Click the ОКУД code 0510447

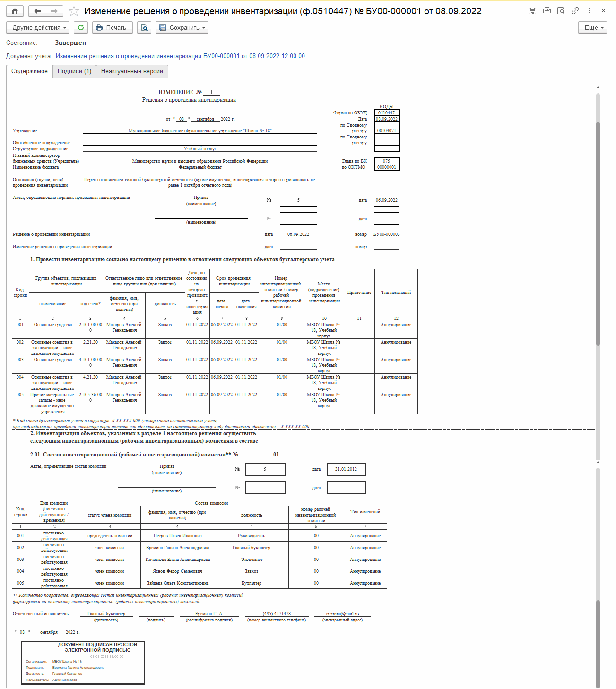387,113
